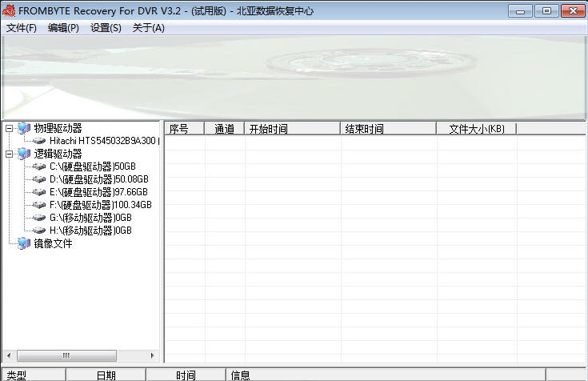
Task: Click the 信息 log column header
Action: 386,375
